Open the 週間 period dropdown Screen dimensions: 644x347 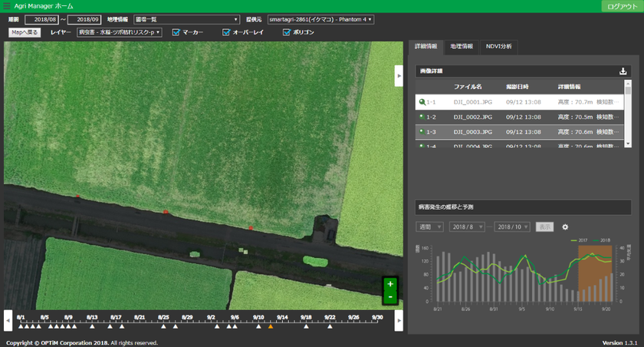click(429, 227)
